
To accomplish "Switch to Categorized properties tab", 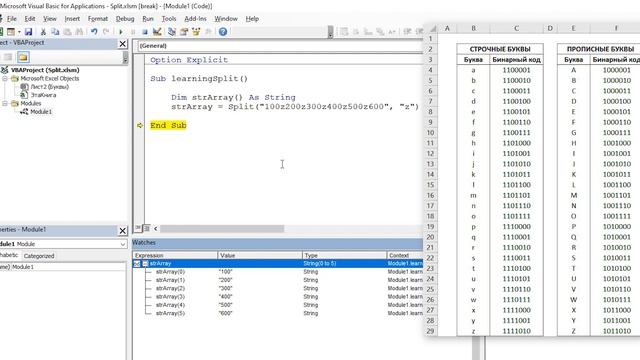I will coord(39,256).
